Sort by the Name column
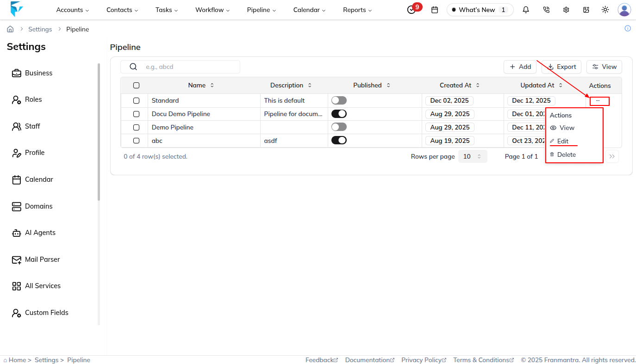 201,85
